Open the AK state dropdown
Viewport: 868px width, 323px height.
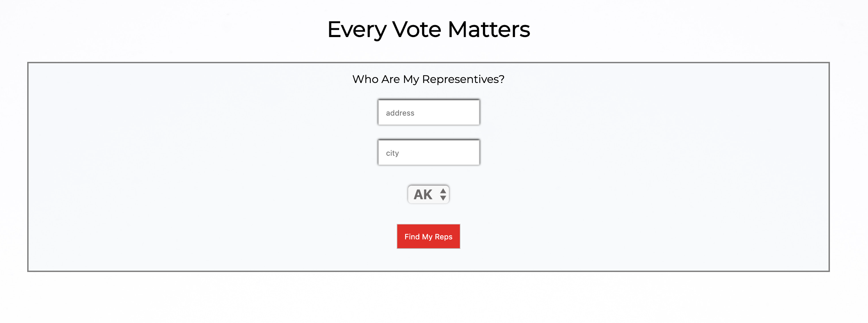tap(428, 194)
